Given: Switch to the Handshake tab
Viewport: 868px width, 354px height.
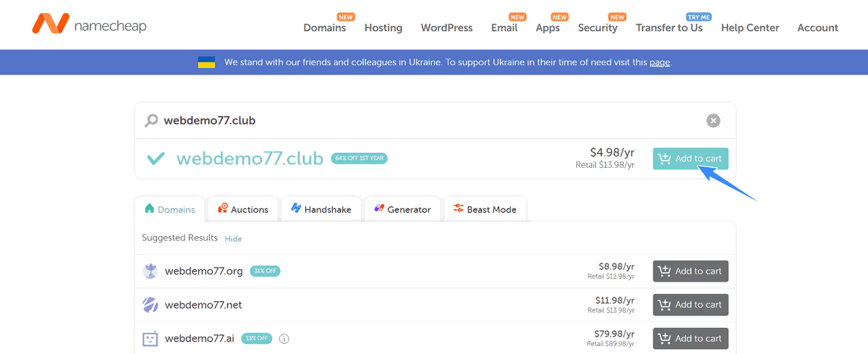Looking at the screenshot, I should [x=321, y=209].
